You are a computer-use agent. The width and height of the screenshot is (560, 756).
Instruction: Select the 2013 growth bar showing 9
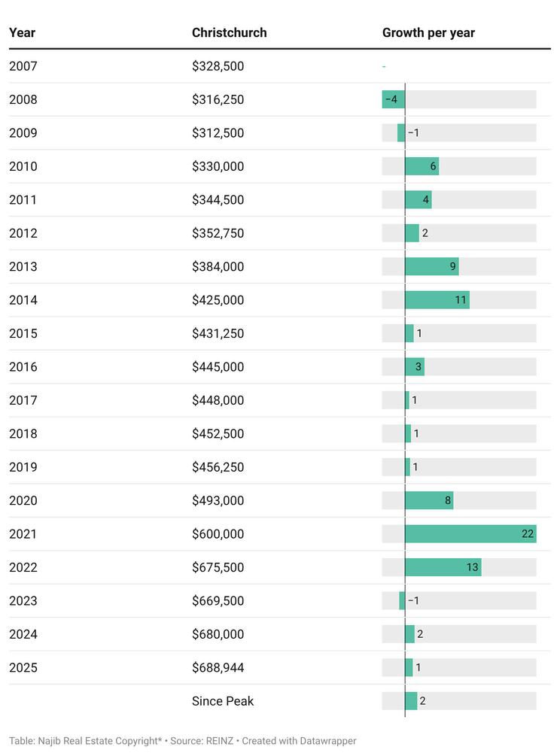[x=431, y=266]
